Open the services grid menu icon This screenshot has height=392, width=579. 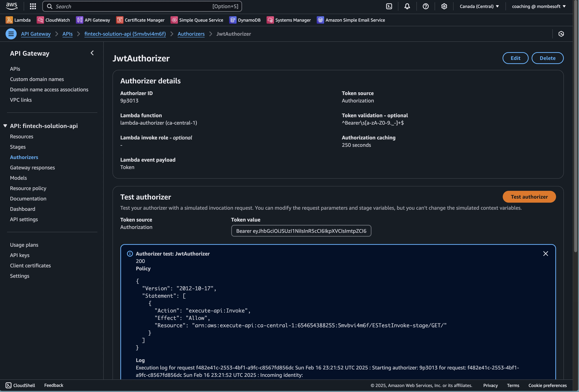click(33, 6)
